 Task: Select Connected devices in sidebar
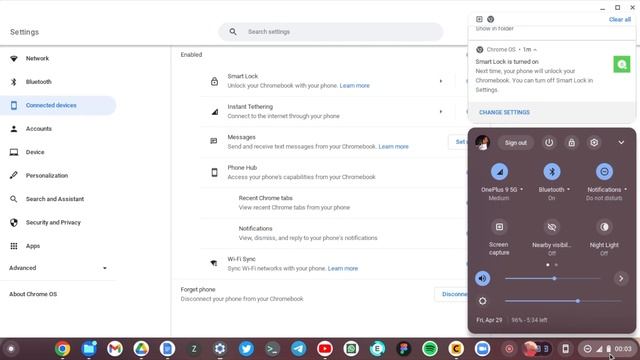point(58,105)
